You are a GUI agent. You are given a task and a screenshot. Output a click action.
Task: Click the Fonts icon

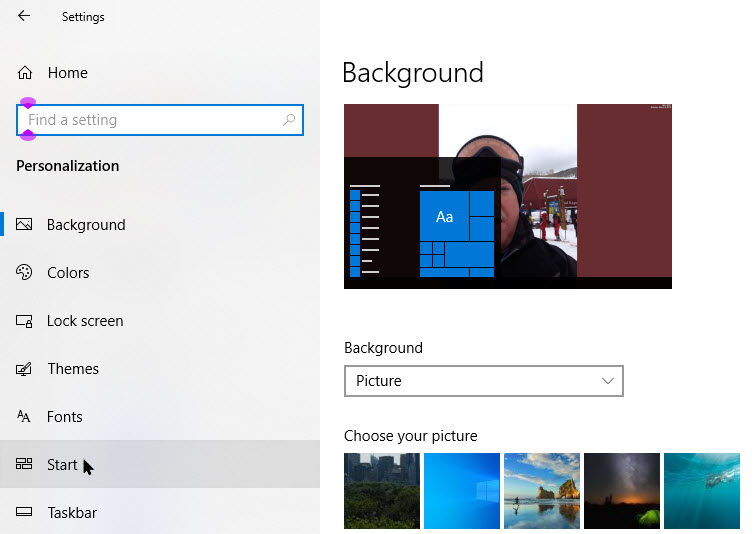[x=25, y=417]
